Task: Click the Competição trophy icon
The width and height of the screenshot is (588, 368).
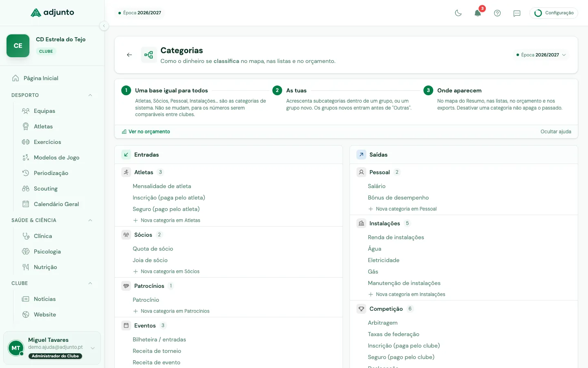Action: 361,309
